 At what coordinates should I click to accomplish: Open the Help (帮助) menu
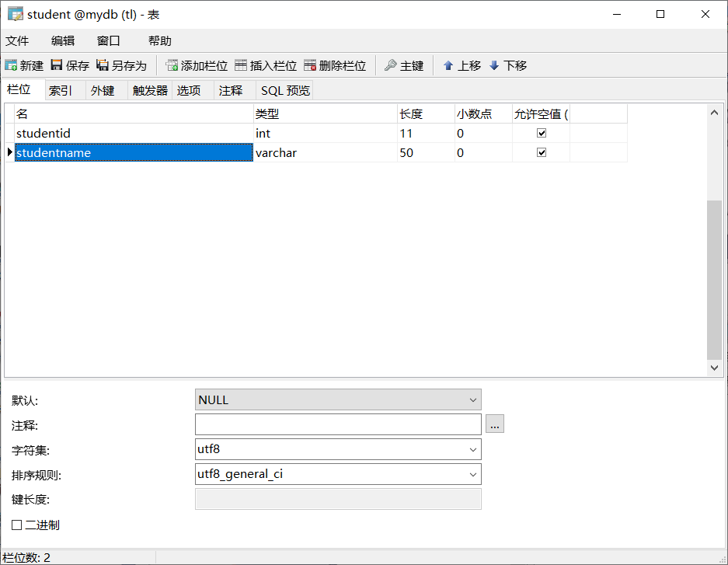160,41
